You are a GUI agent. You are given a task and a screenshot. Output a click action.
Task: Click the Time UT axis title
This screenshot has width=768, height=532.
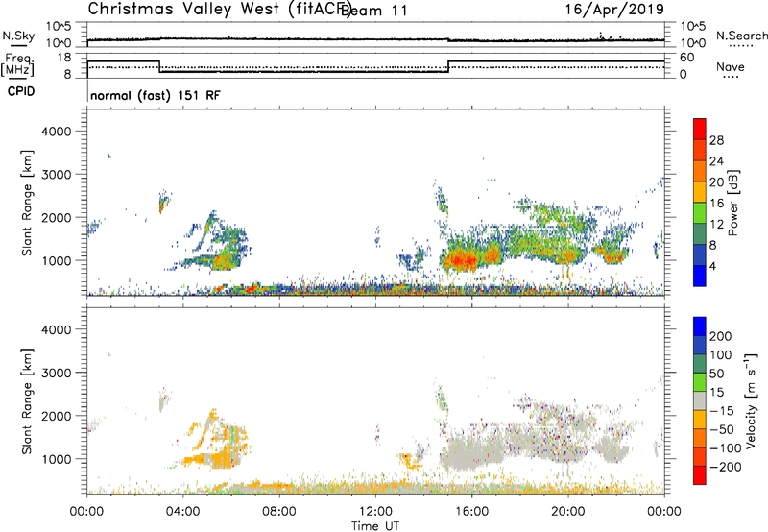tap(375, 526)
